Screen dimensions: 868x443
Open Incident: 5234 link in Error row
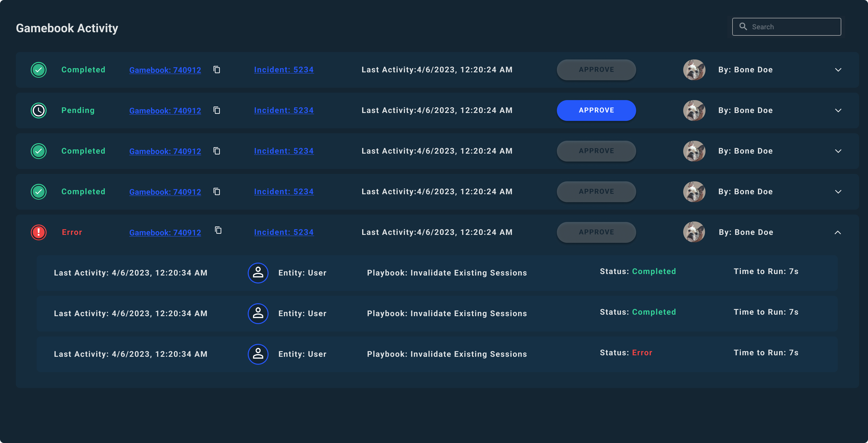click(284, 232)
